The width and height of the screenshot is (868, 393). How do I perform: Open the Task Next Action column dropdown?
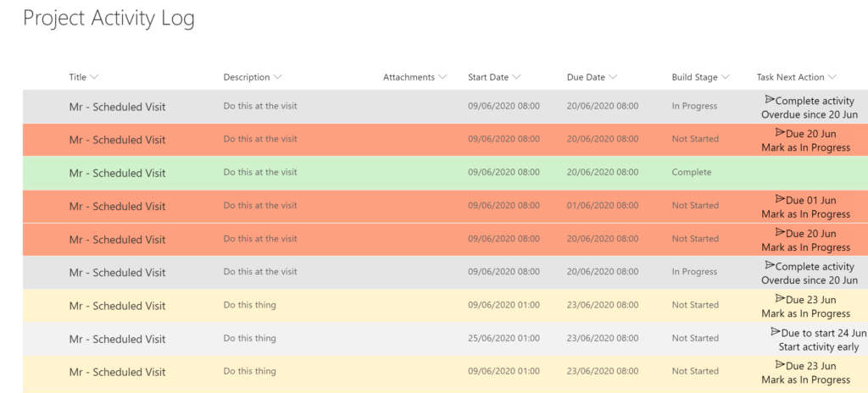[x=832, y=77]
